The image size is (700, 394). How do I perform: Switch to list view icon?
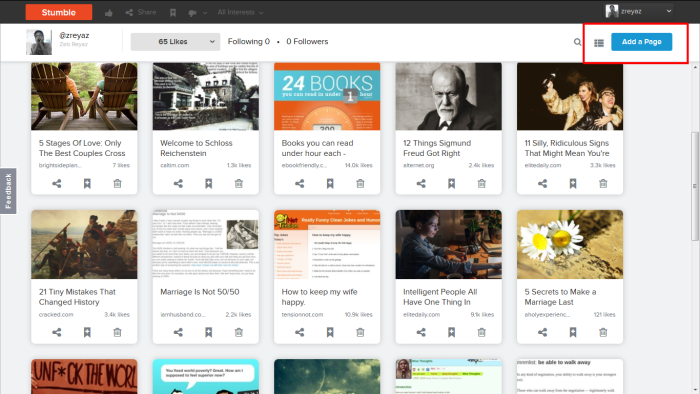pos(599,43)
